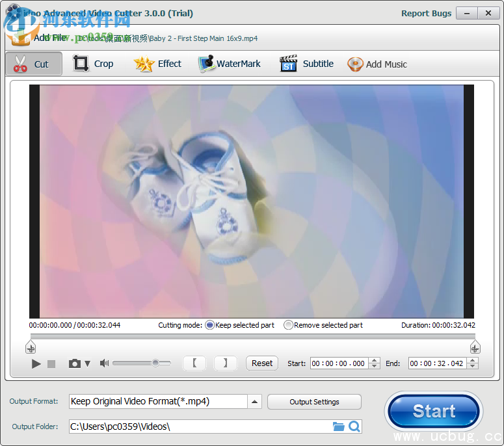
Task: Open the Report Bugs dropdown button
Action: click(466, 13)
